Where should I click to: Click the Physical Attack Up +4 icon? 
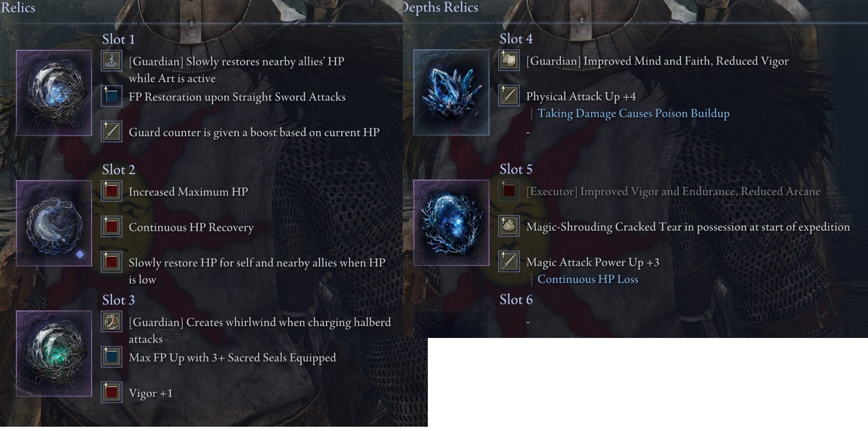point(509,96)
